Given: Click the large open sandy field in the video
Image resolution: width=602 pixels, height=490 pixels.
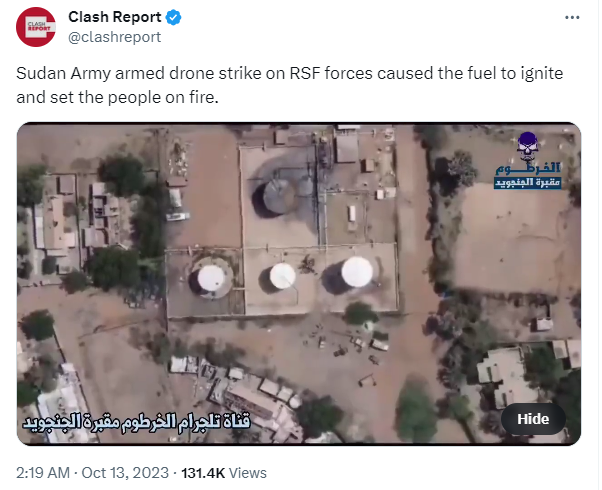Looking at the screenshot, I should point(511,238).
